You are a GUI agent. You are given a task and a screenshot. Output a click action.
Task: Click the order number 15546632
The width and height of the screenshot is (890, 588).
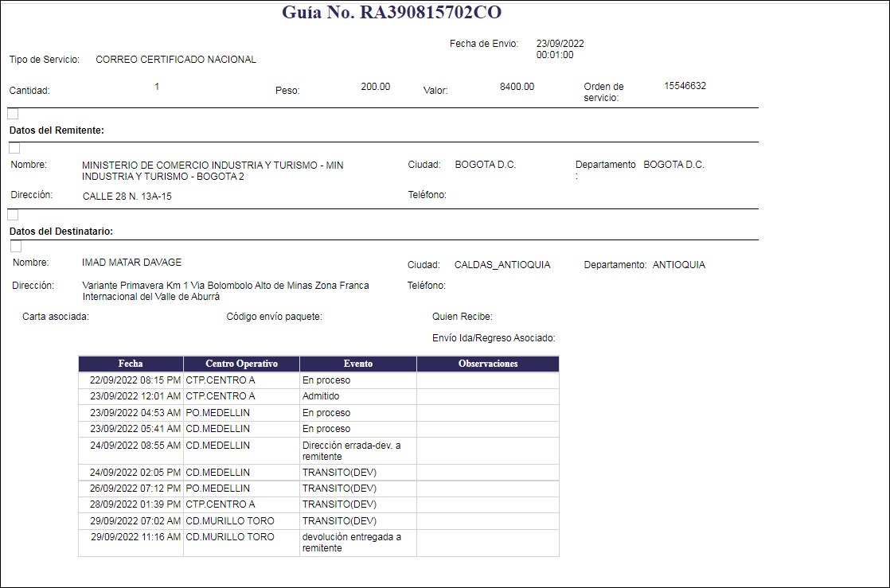click(685, 86)
